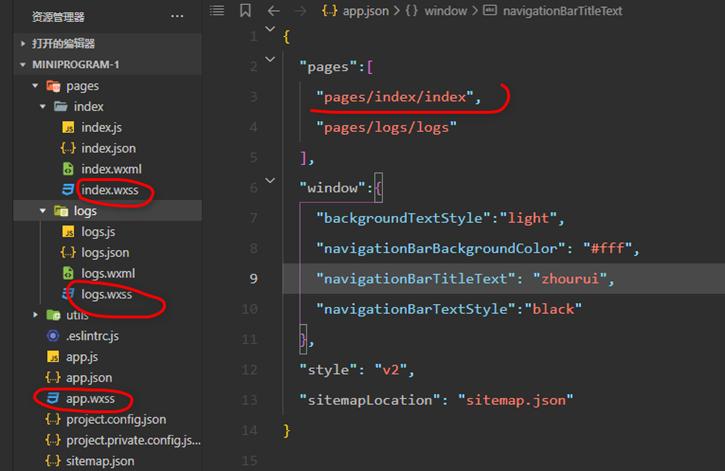Open project.config.json file

click(116, 419)
